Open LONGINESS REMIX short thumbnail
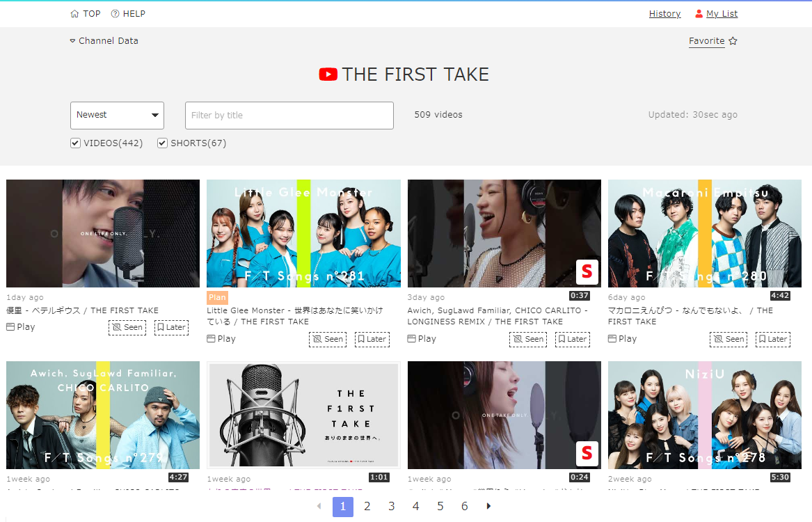Screen dimensions: 812x522 tap(504, 233)
